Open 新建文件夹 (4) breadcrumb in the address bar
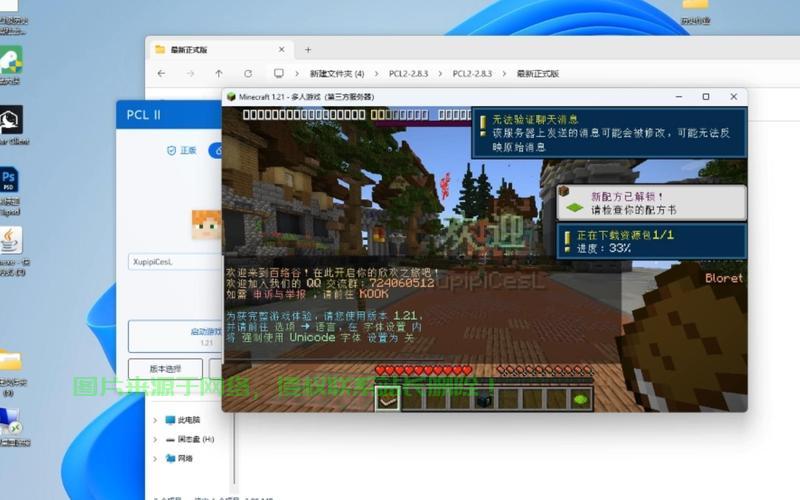Image resolution: width=800 pixels, height=500 pixels. [x=337, y=73]
